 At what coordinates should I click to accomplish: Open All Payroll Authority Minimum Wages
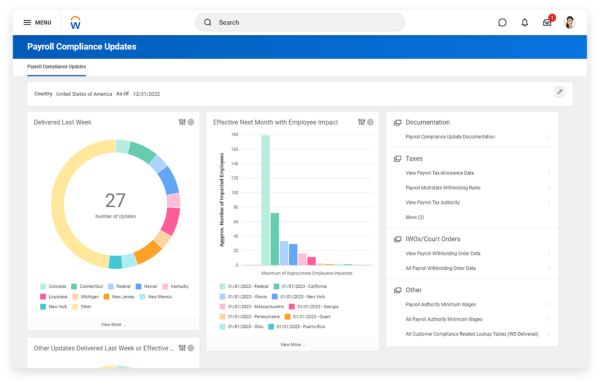click(444, 319)
